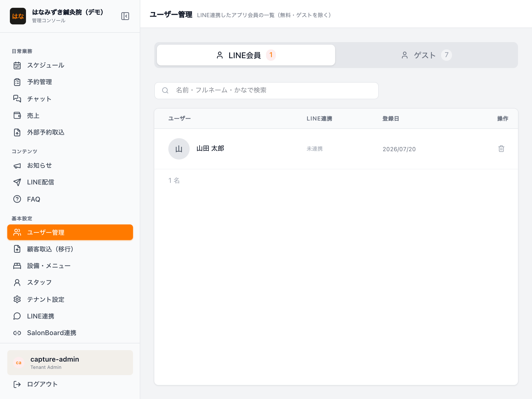Focus the name search input field
The width and height of the screenshot is (532, 399).
pyautogui.click(x=266, y=90)
